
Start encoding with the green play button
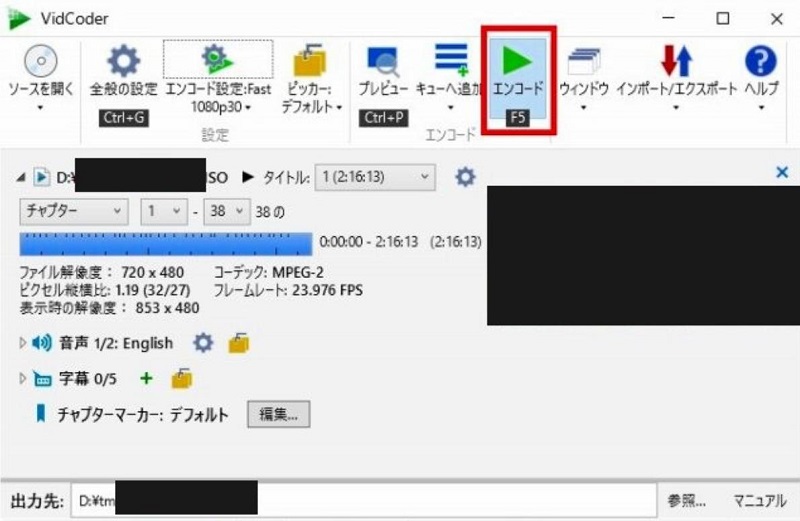517,61
